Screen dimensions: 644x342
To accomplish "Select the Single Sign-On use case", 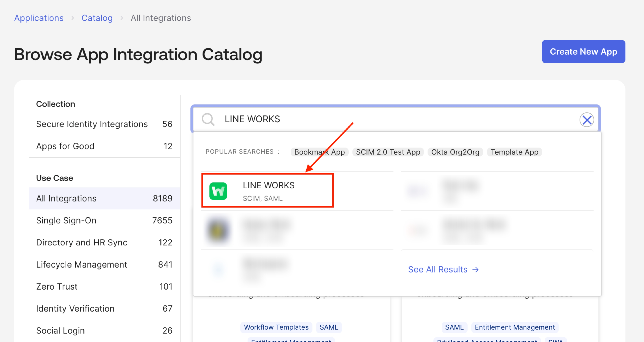I will [x=104, y=220].
